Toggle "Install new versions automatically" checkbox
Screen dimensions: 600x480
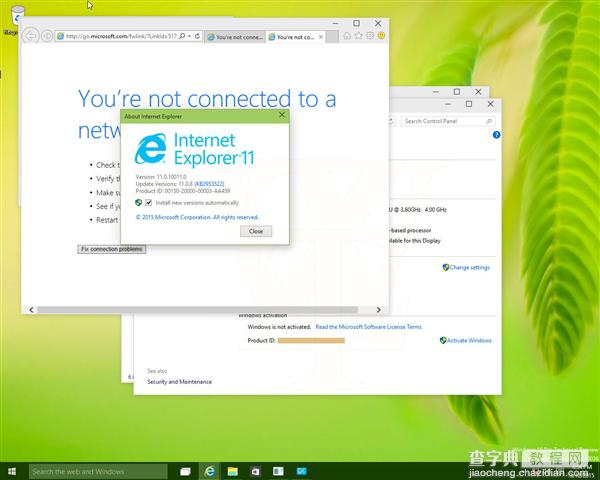(148, 202)
